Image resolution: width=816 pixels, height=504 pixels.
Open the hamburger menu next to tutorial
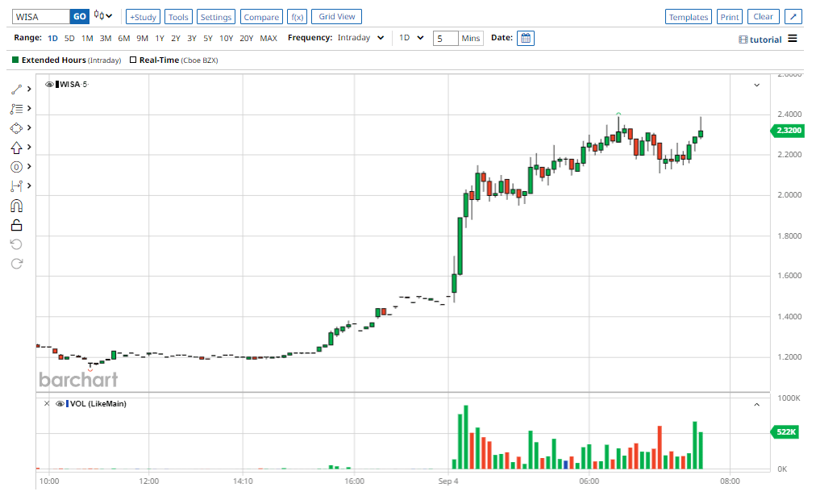pyautogui.click(x=793, y=39)
